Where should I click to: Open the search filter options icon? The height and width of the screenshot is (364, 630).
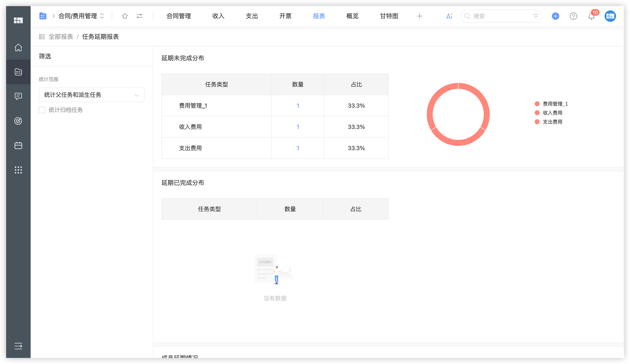[x=535, y=16]
